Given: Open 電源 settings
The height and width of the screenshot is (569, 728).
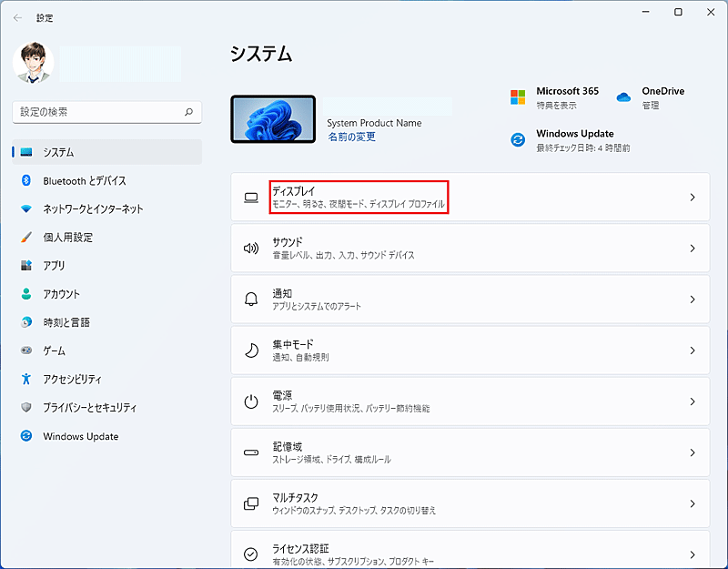Looking at the screenshot, I should 470,401.
